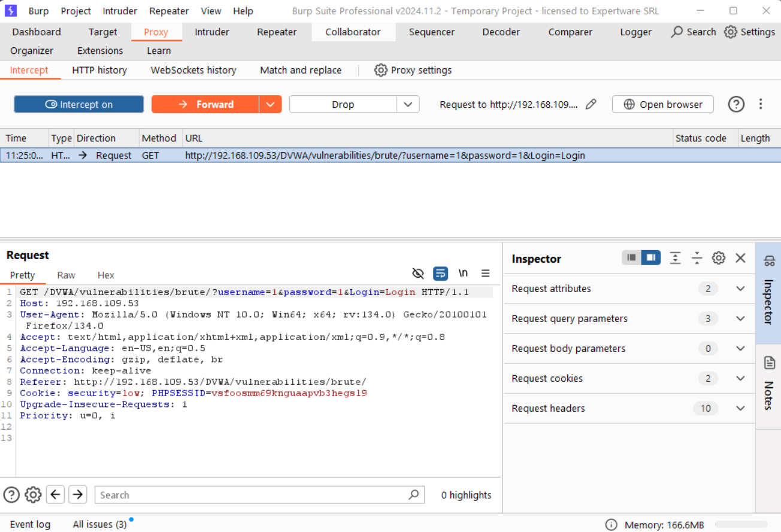Viewport: 781px width, 532px height.
Task: Go to the previous search match arrow
Action: [56, 495]
